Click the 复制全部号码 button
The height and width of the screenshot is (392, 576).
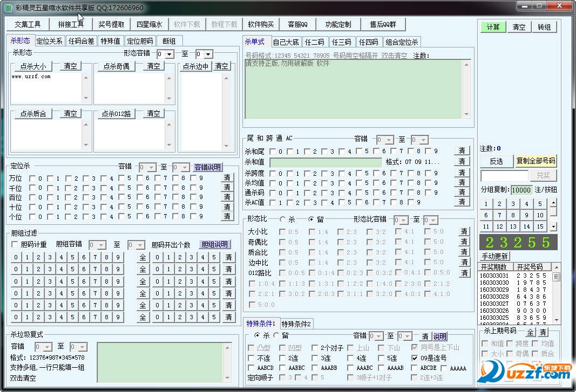pyautogui.click(x=536, y=161)
